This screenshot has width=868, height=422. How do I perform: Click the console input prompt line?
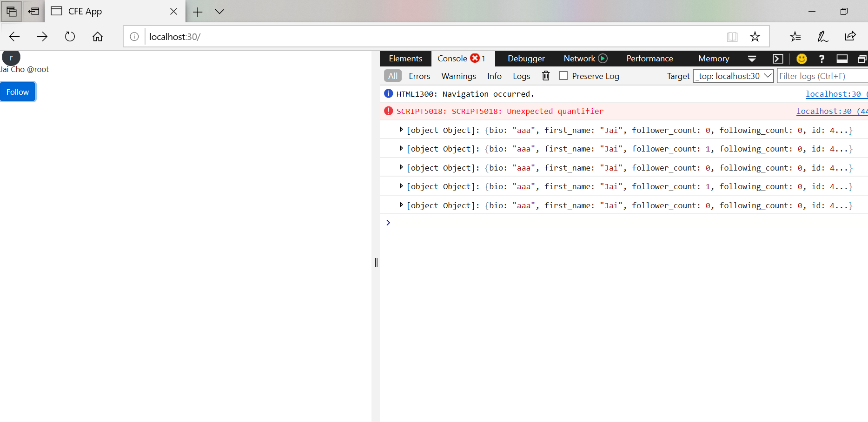[624, 223]
